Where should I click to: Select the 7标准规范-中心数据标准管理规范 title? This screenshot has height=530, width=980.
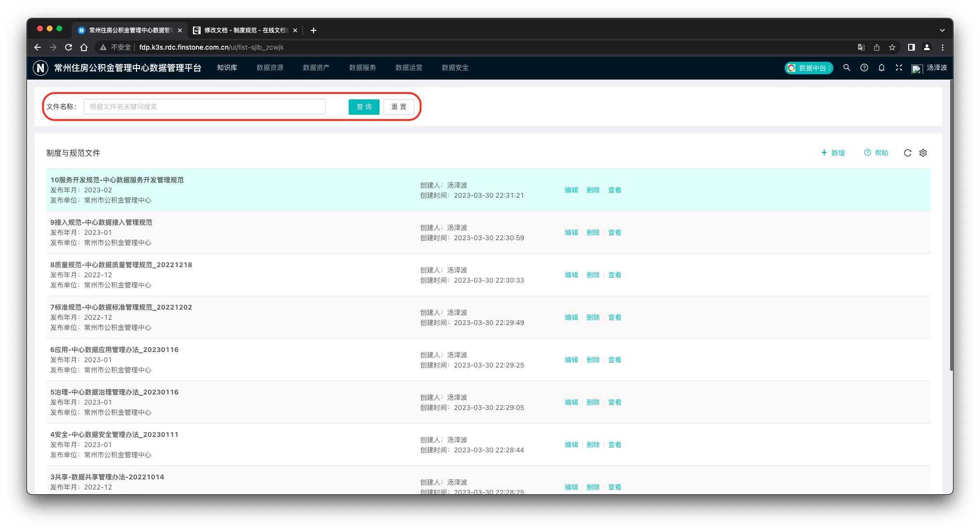click(121, 307)
